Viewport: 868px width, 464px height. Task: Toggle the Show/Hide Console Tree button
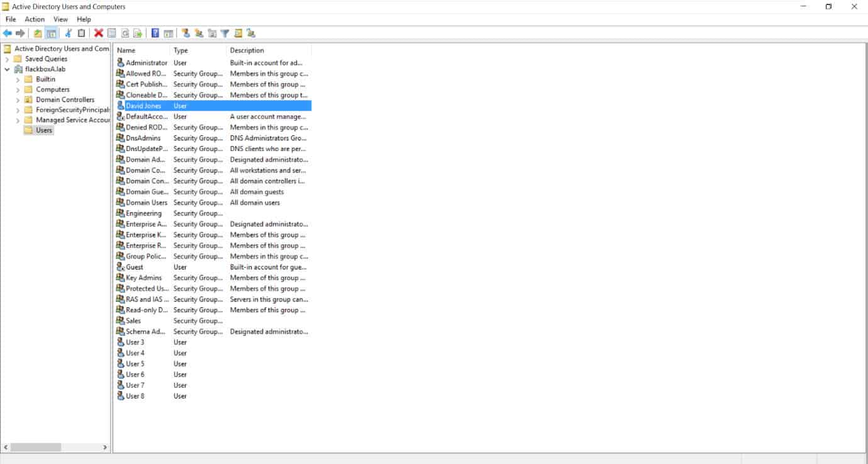pyautogui.click(x=51, y=33)
